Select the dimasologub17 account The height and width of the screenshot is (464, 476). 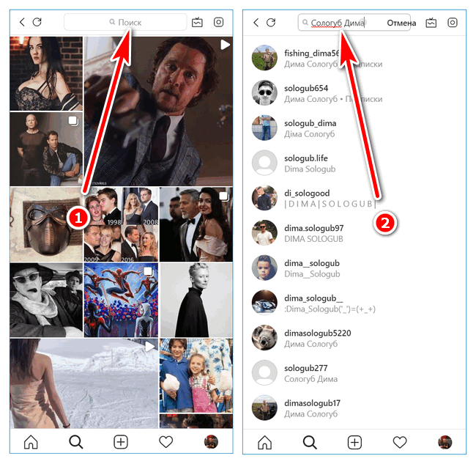[x=354, y=408]
